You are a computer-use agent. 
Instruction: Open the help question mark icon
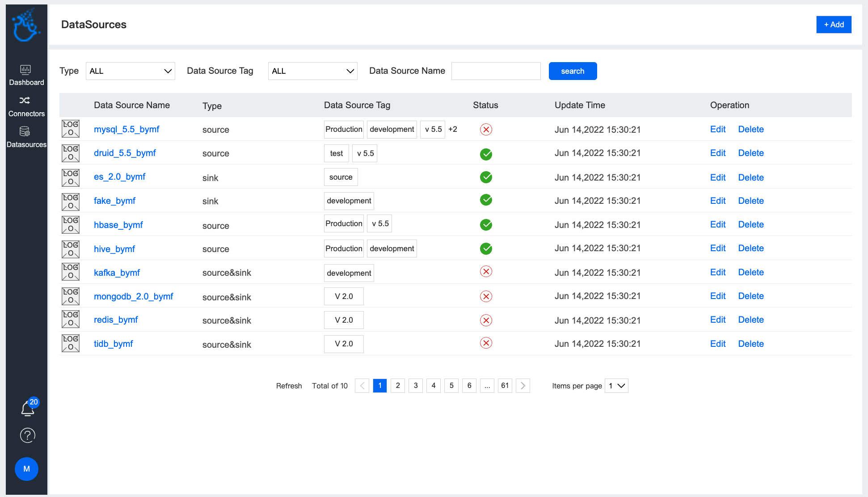(x=27, y=435)
